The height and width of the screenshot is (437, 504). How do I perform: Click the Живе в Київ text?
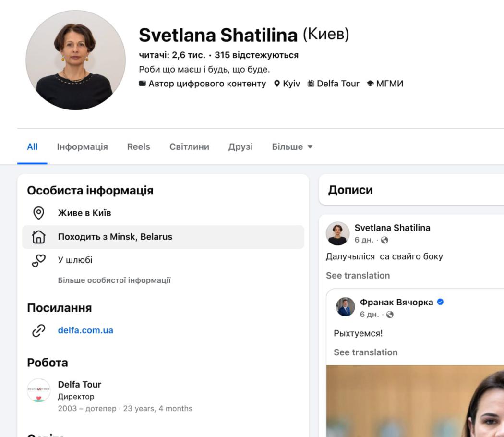pyautogui.click(x=84, y=213)
